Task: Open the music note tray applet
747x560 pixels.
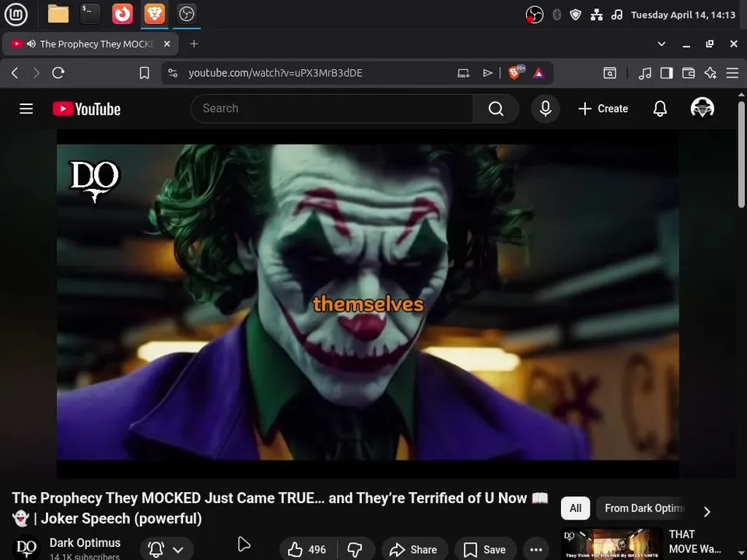Action: pyautogui.click(x=617, y=16)
